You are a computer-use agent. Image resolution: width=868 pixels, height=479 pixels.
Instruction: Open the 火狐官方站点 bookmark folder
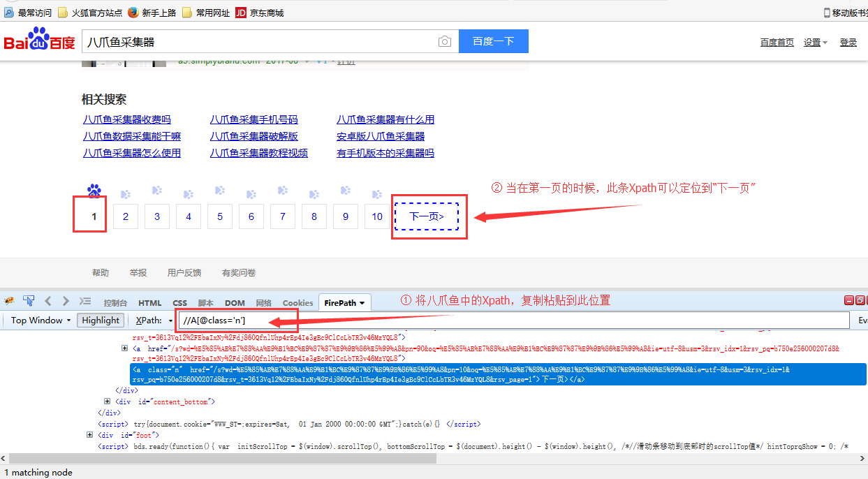(89, 13)
